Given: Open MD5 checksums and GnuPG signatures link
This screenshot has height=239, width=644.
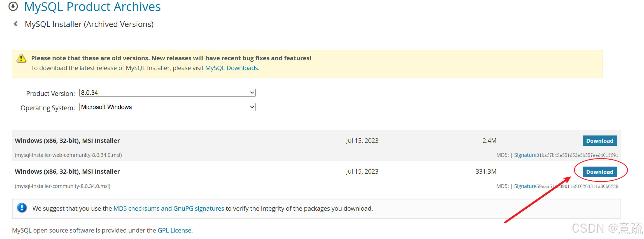Looking at the screenshot, I should click(x=169, y=209).
